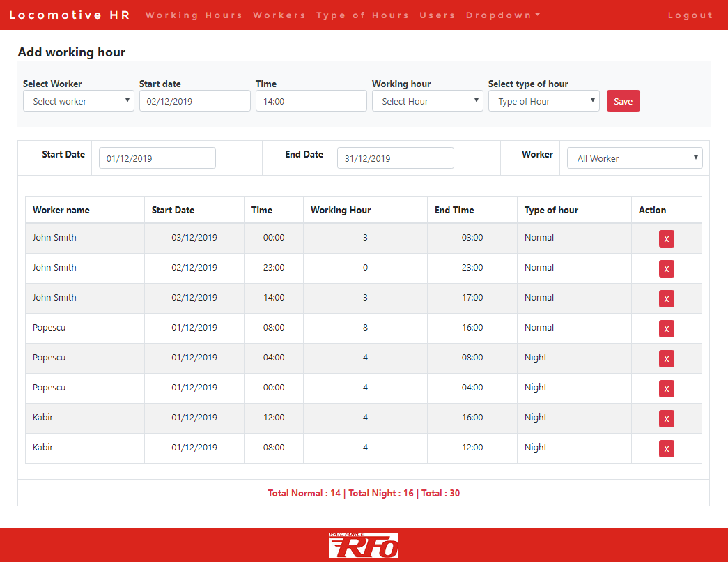Open Type of Hours in navbar
The height and width of the screenshot is (562, 728).
(362, 15)
